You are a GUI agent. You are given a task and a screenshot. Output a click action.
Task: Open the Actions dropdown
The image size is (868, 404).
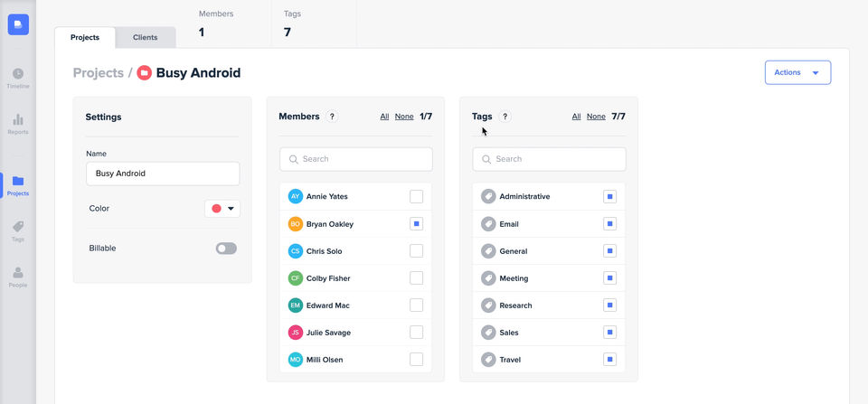click(x=797, y=72)
